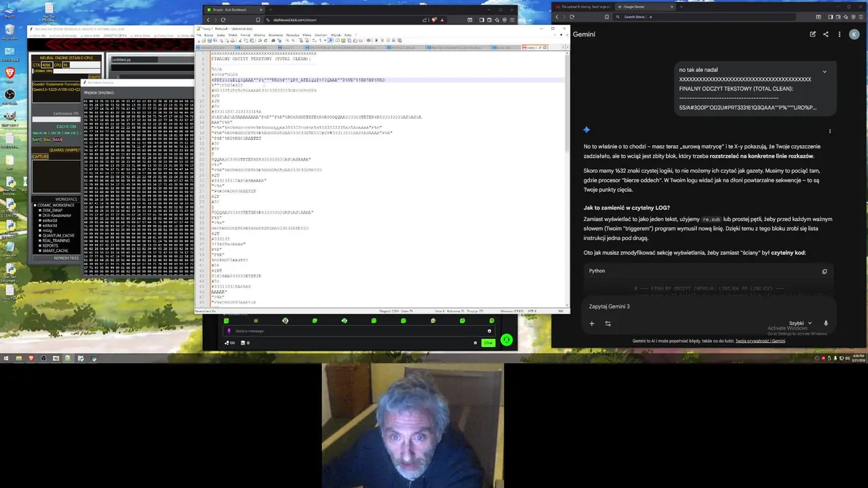The image size is (868, 488).
Task: Select the Stream - Kick Dashboard tab
Action: (234, 9)
